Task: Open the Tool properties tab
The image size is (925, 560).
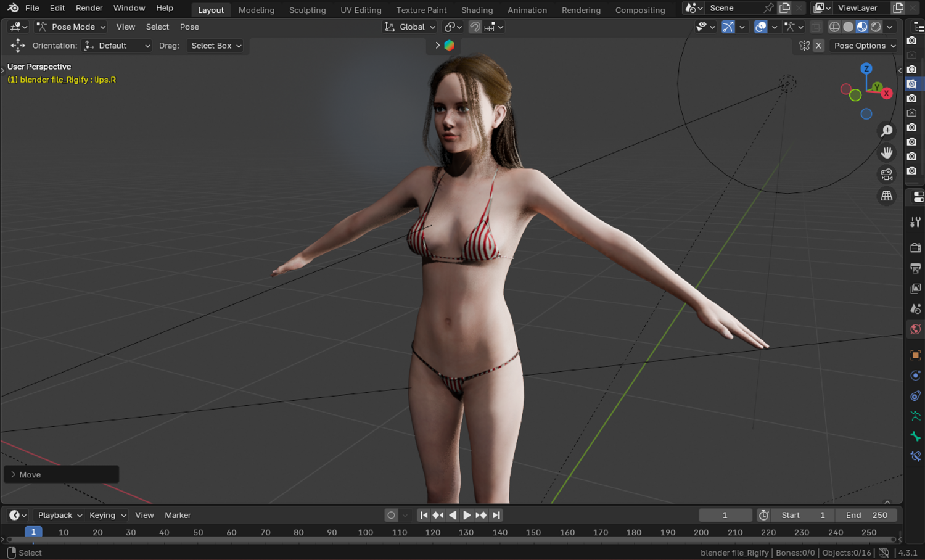Action: click(916, 222)
